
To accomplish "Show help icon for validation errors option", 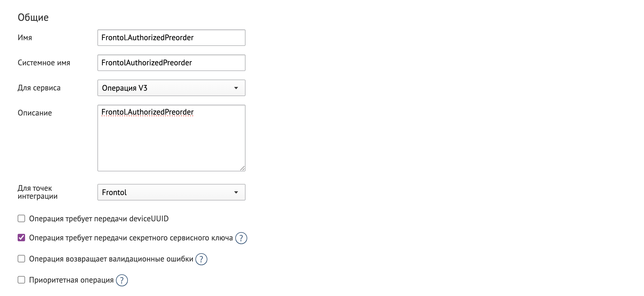I will pos(201,259).
